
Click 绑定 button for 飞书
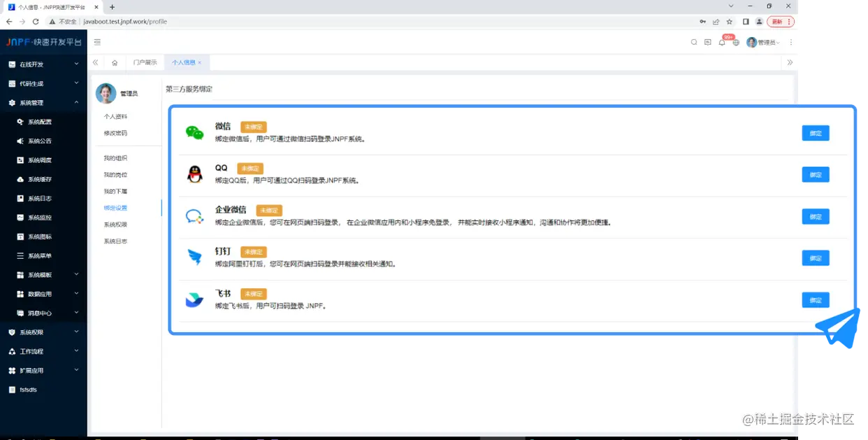click(816, 300)
